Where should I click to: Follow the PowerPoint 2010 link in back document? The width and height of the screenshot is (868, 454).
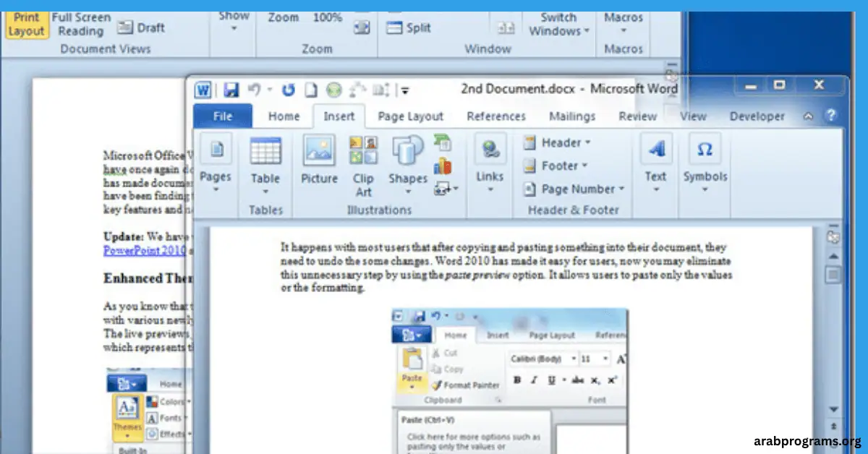[145, 251]
